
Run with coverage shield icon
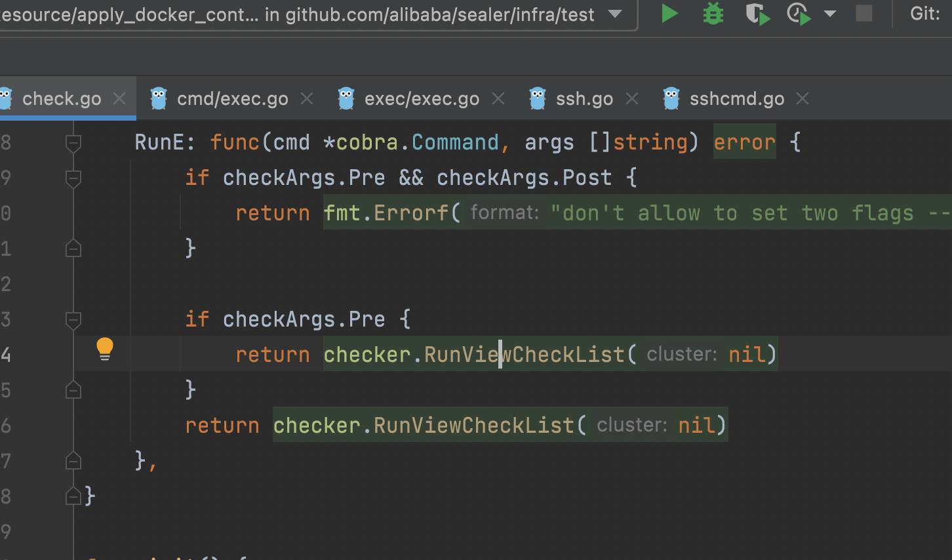pos(757,14)
